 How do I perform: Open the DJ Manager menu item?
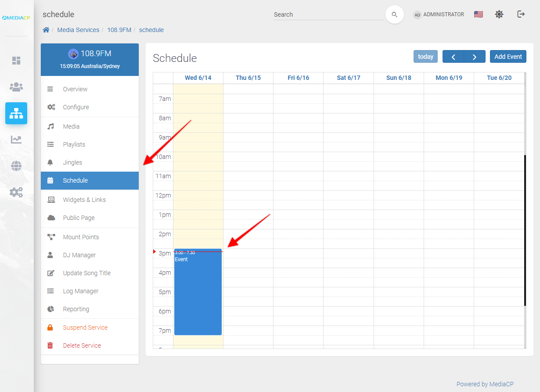(x=79, y=255)
